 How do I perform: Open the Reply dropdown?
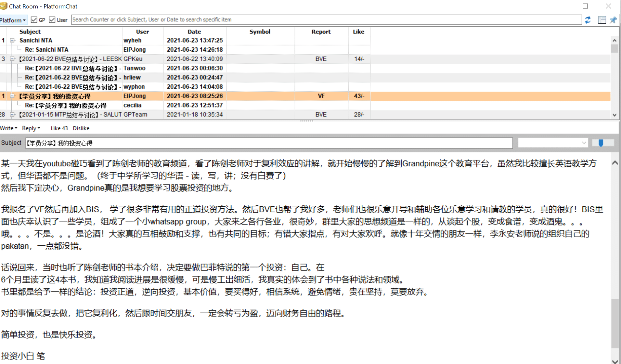tap(31, 128)
